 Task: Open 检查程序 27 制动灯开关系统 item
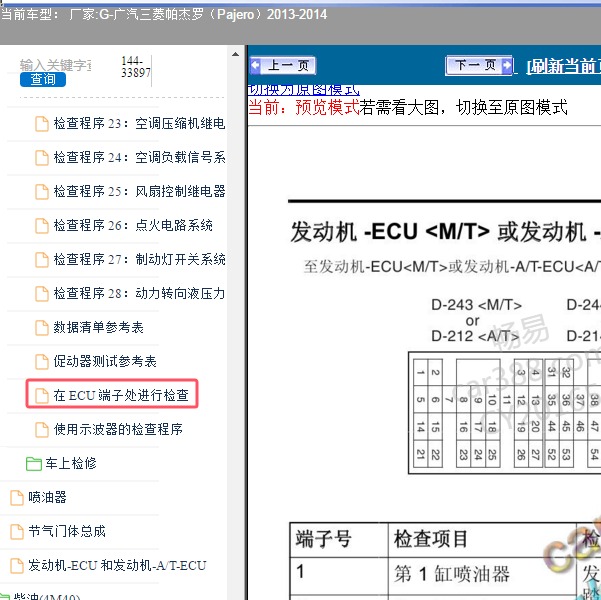[x=139, y=260]
